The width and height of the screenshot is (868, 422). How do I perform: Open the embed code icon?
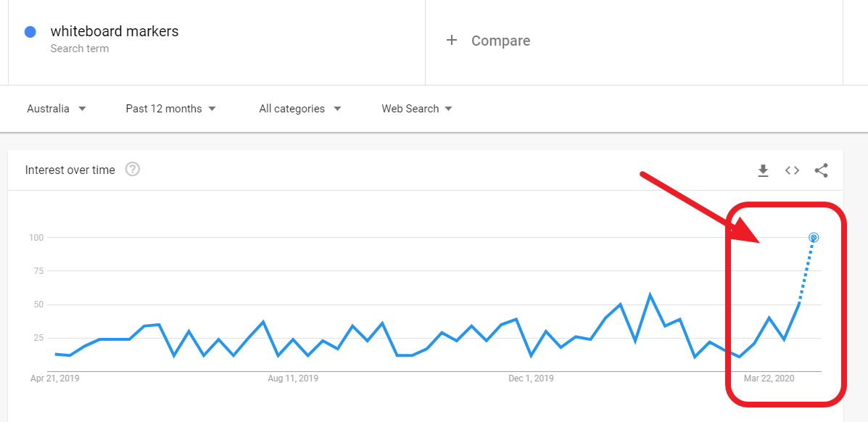point(792,170)
